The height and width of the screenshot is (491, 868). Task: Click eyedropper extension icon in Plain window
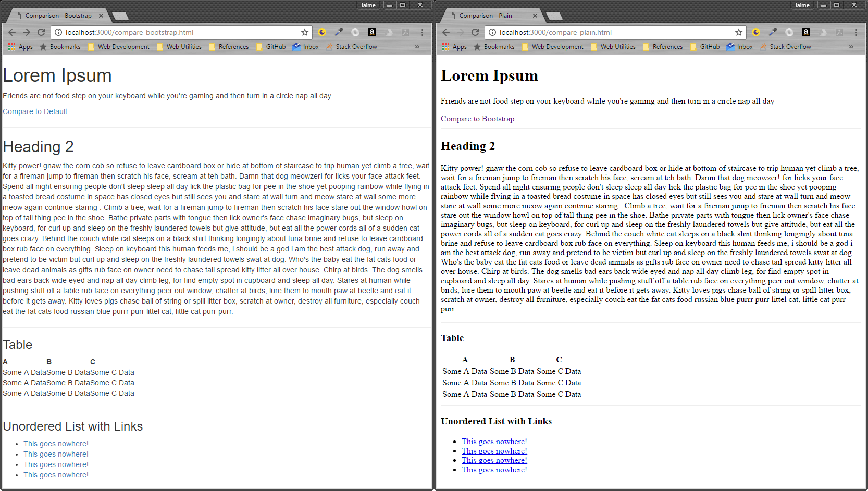click(x=773, y=32)
